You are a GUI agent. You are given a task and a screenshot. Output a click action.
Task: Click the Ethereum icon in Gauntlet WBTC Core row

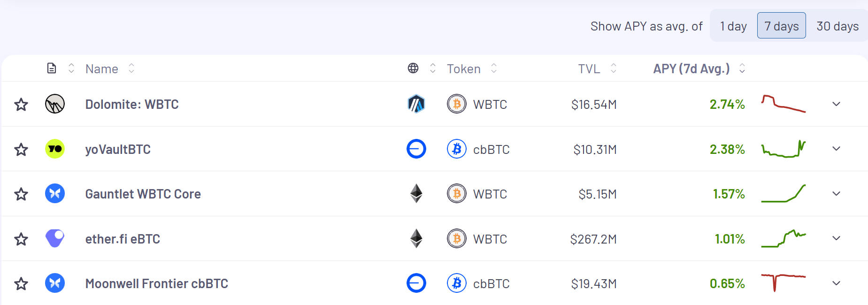(416, 193)
